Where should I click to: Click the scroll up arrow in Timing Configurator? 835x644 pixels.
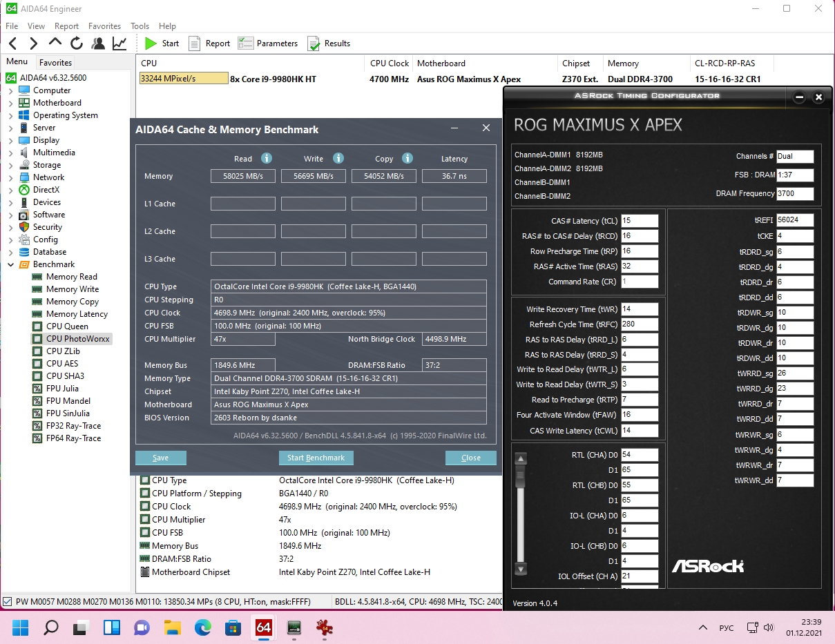[521, 459]
